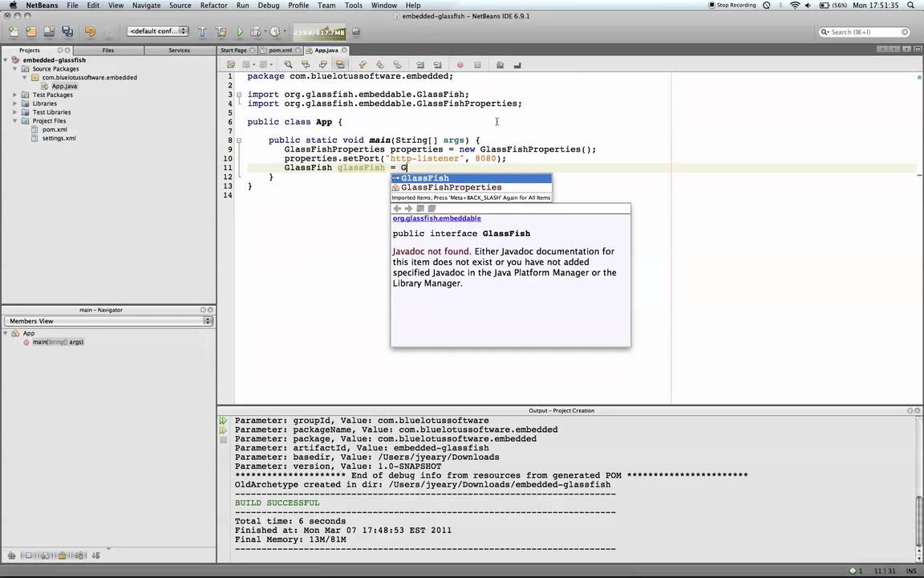Select settings.xml under Project Files
The image size is (924, 578).
tap(59, 139)
